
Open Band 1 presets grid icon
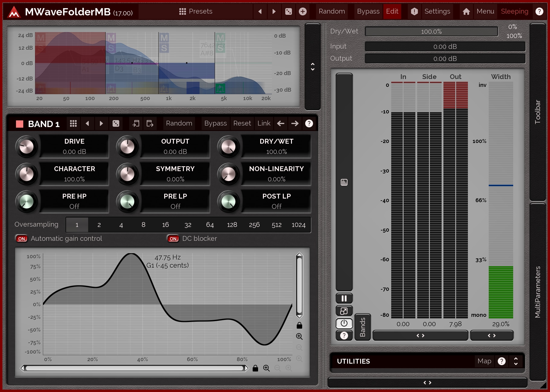coord(73,123)
